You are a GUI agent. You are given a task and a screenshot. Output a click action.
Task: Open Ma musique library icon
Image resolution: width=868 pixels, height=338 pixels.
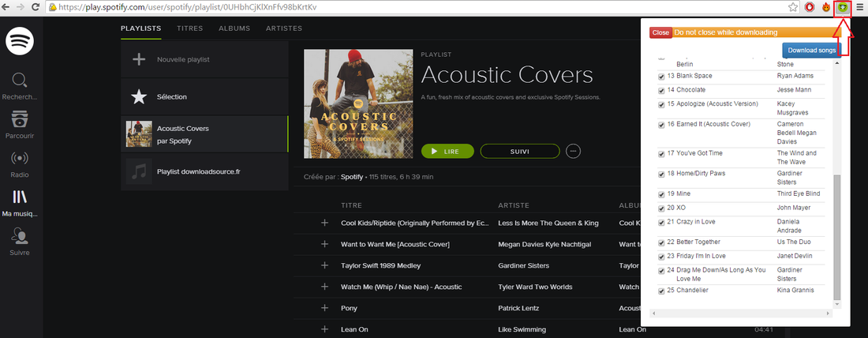tap(20, 197)
